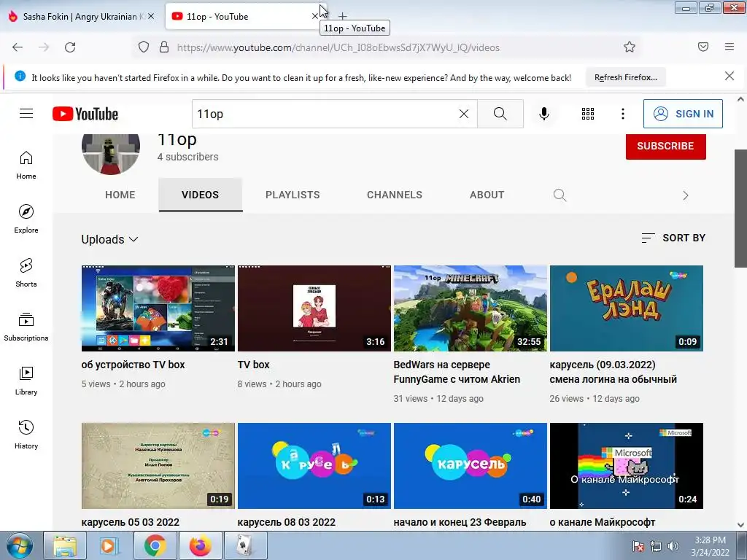
Task: Play the 0:13 карусель thumbnail
Action: 314,466
